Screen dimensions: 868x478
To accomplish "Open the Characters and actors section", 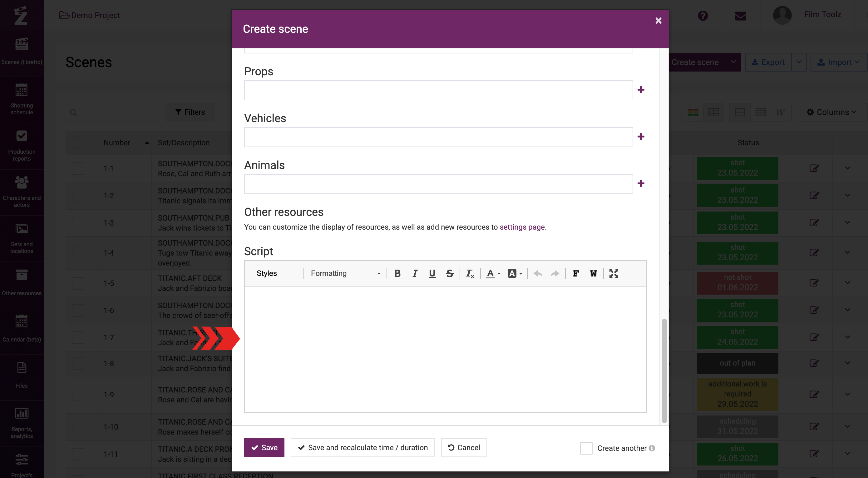I will click(x=22, y=192).
